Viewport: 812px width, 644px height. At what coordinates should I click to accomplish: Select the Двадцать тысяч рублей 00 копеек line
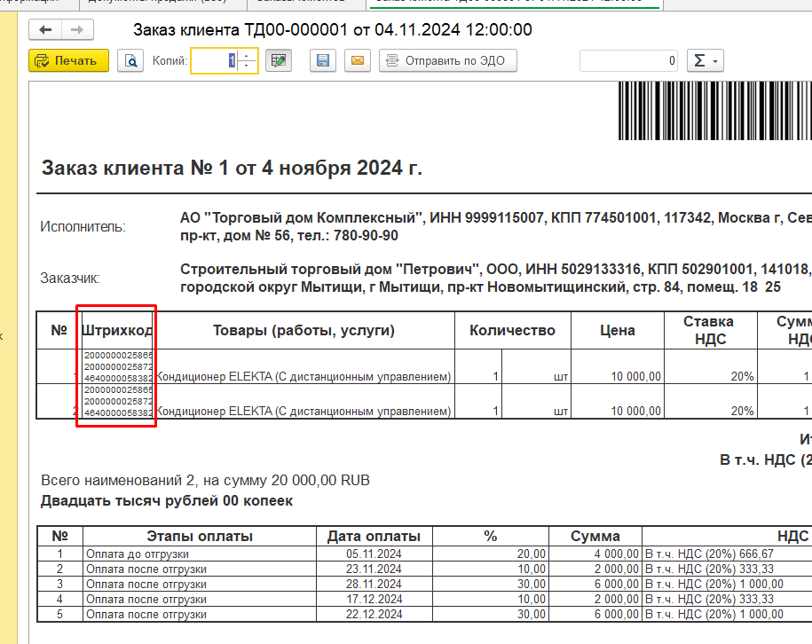[x=167, y=501]
